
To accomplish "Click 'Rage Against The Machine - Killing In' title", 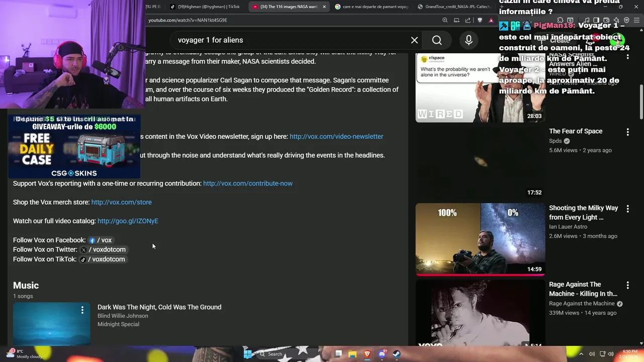I will 583,289.
